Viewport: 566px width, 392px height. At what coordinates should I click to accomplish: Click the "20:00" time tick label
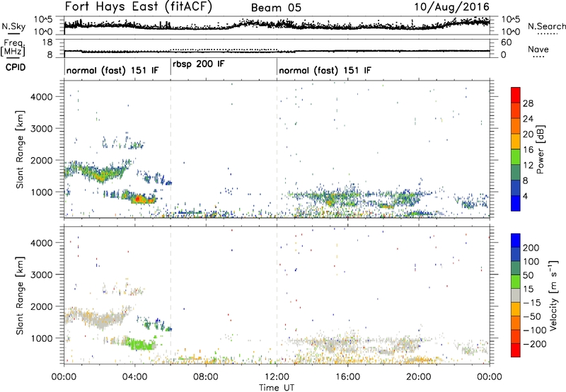tap(419, 377)
